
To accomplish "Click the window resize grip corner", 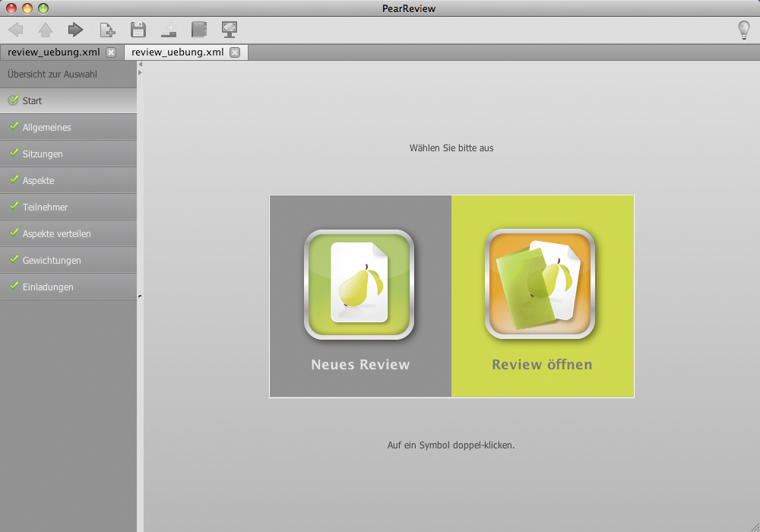I will (755, 527).
